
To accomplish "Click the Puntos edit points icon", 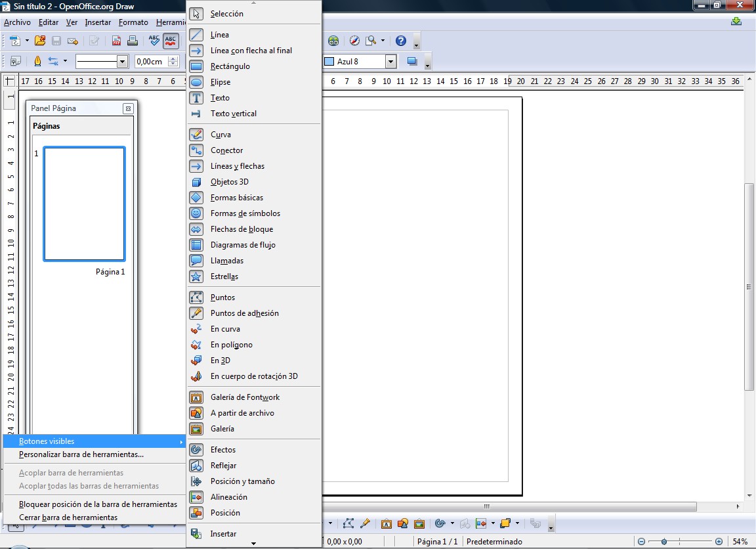I will [x=196, y=297].
